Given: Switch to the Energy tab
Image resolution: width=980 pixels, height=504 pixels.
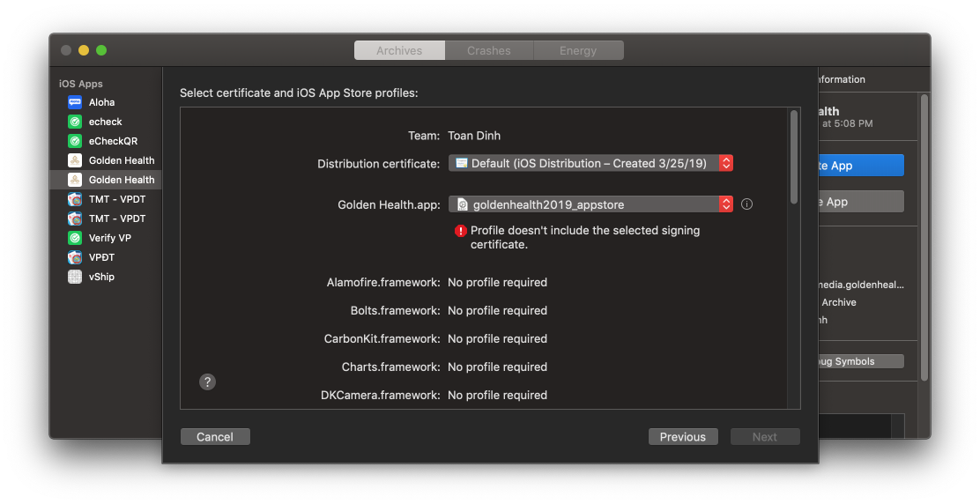Looking at the screenshot, I should (x=578, y=51).
